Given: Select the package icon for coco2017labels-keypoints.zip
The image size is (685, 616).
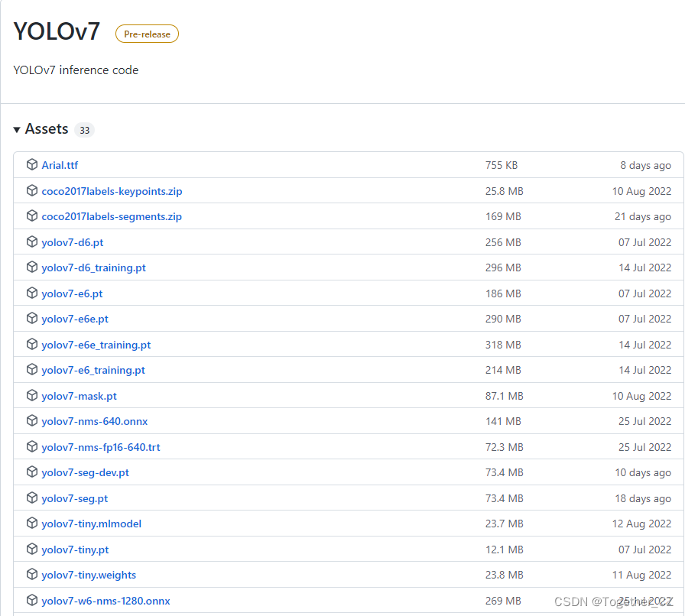Looking at the screenshot, I should pyautogui.click(x=31, y=191).
